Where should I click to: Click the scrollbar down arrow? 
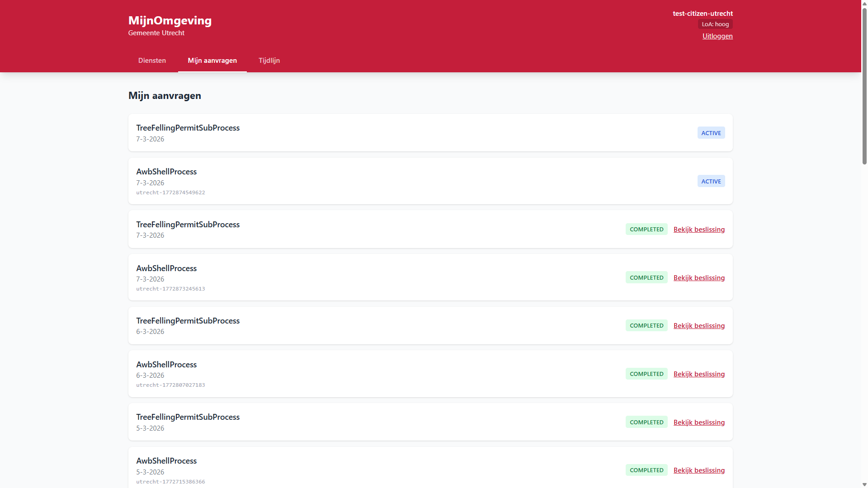pyautogui.click(x=864, y=484)
